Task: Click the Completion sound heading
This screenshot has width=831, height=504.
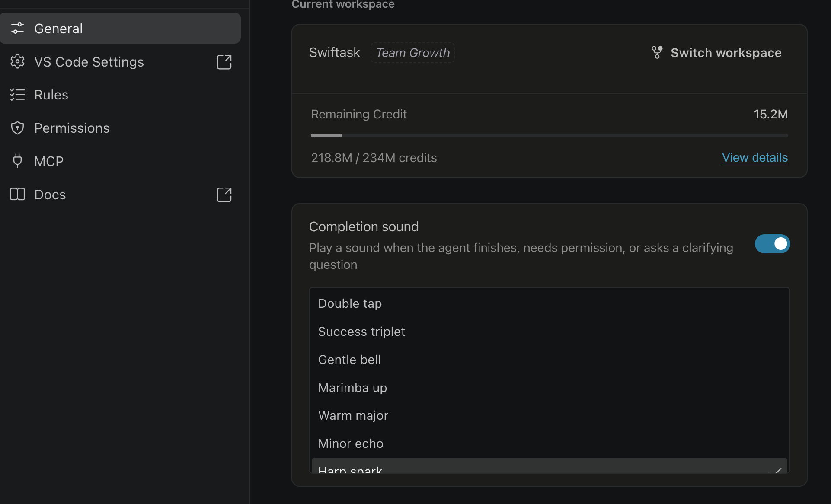Action: pyautogui.click(x=364, y=226)
